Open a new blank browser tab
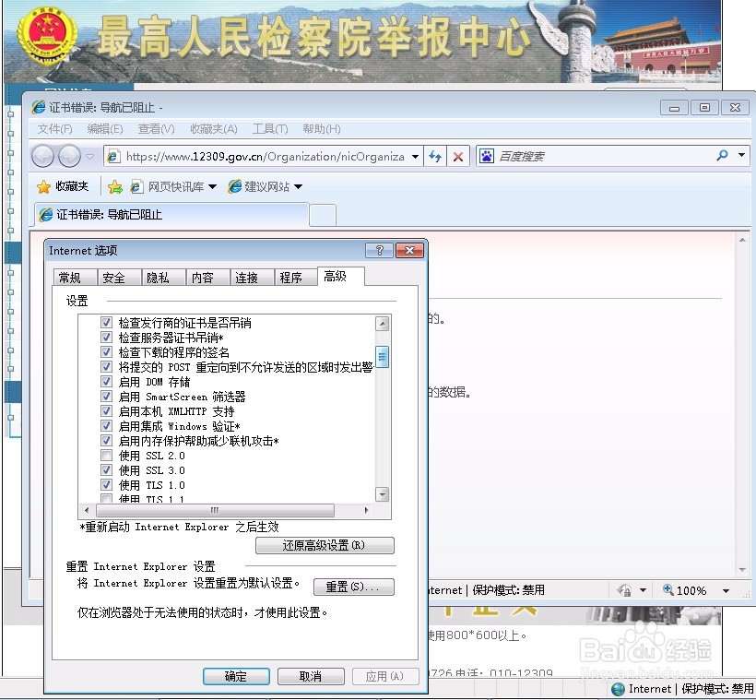Screen dimensions: 756x700 (x=323, y=215)
